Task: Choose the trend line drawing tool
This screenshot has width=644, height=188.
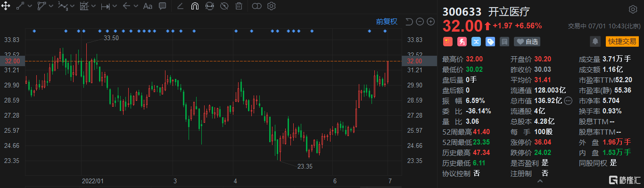Action: [20, 6]
